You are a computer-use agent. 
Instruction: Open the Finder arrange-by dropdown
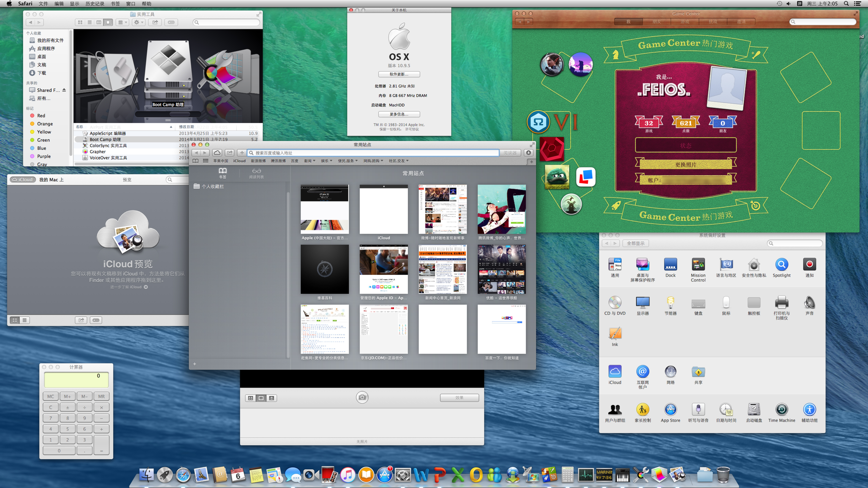point(122,23)
